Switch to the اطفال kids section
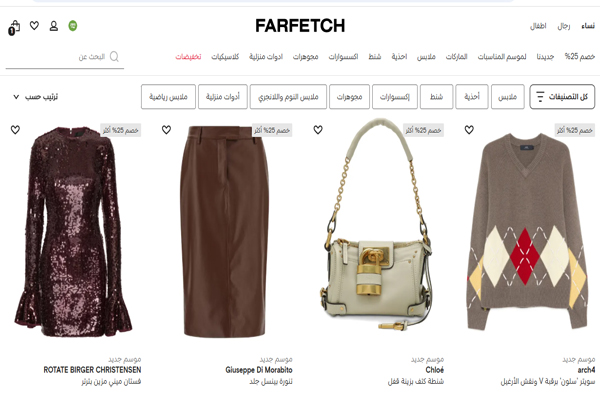The image size is (600, 400). [538, 26]
